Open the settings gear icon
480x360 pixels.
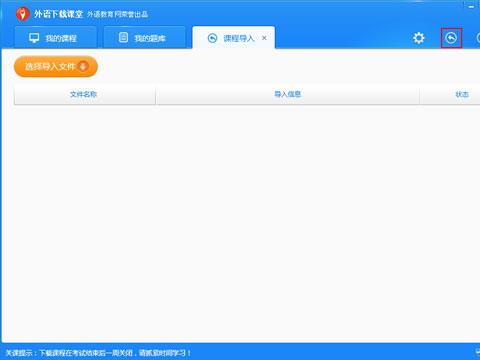click(419, 38)
